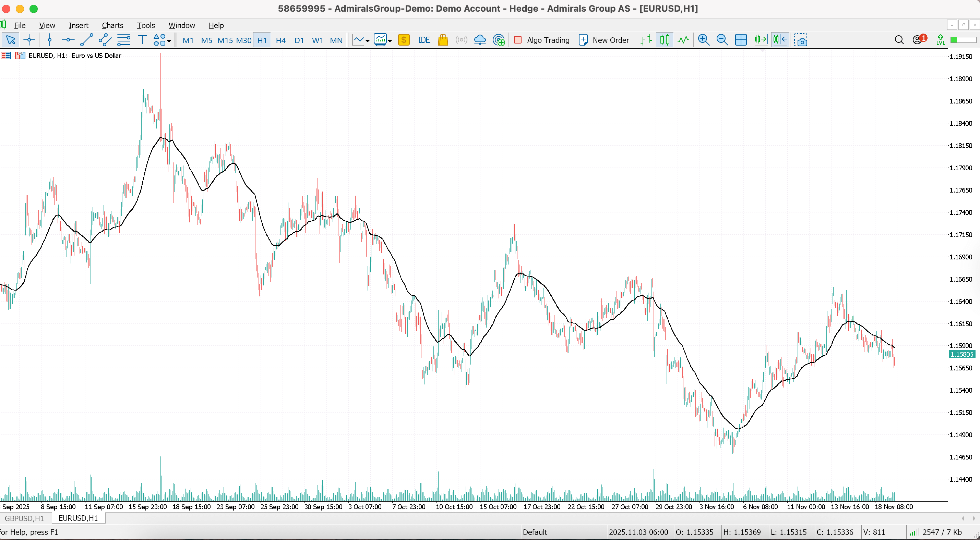Switch chart to M1 timeframe
The image size is (980, 540).
tap(188, 40)
